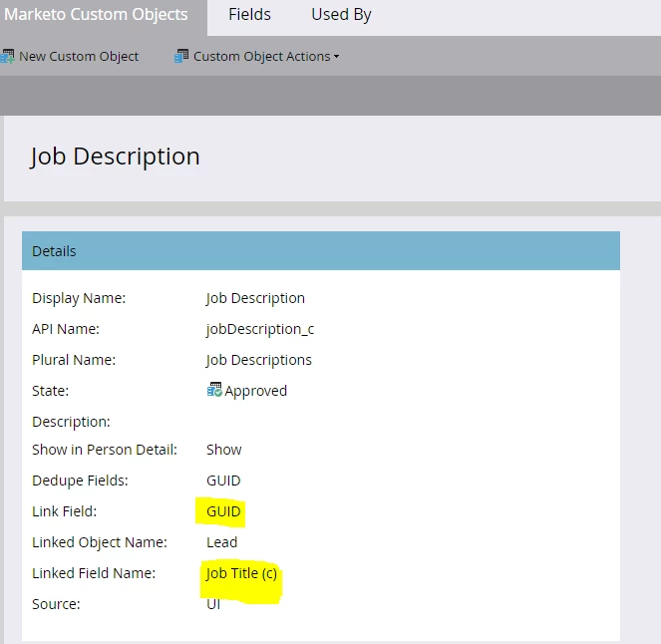Click the Approved state icon

[x=214, y=390]
